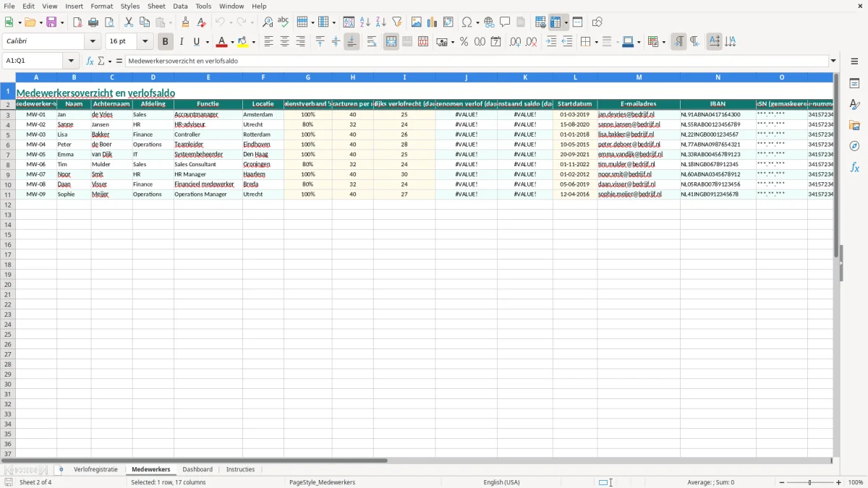
Task: Insert a comment
Action: click(x=505, y=22)
